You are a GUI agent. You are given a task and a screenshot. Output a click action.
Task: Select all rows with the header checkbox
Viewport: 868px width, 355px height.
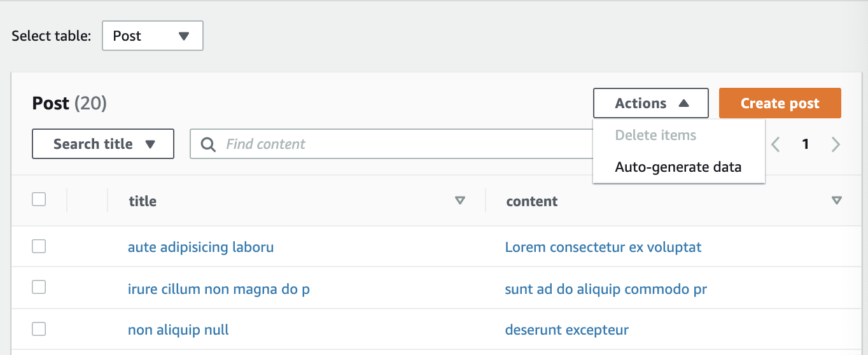(x=39, y=200)
